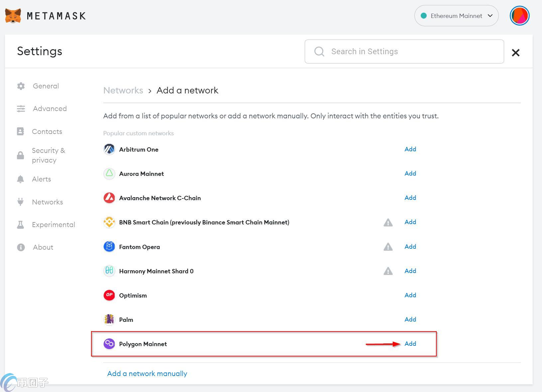Click the Popular custom networks label
542x392 pixels.
139,133
